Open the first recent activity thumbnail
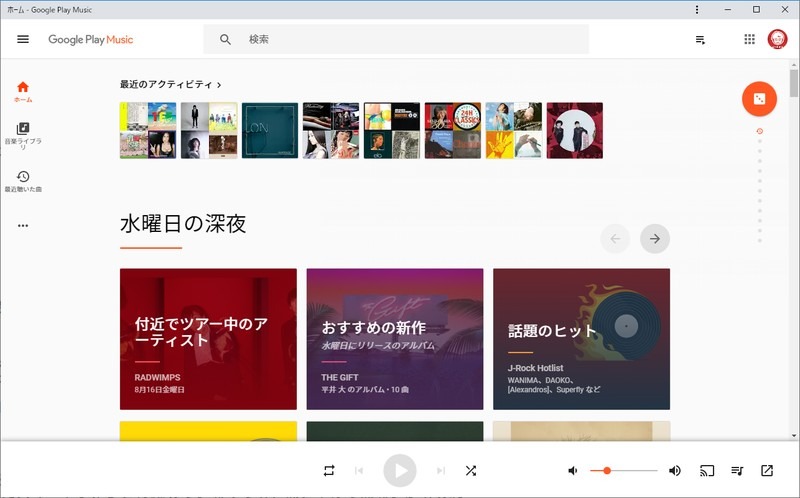The image size is (800, 498). coord(148,130)
